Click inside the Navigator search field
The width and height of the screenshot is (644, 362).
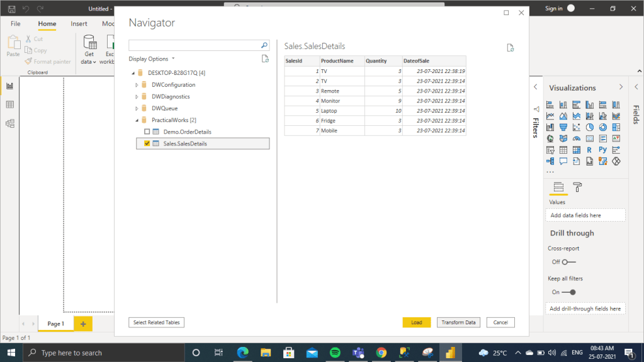tap(194, 46)
